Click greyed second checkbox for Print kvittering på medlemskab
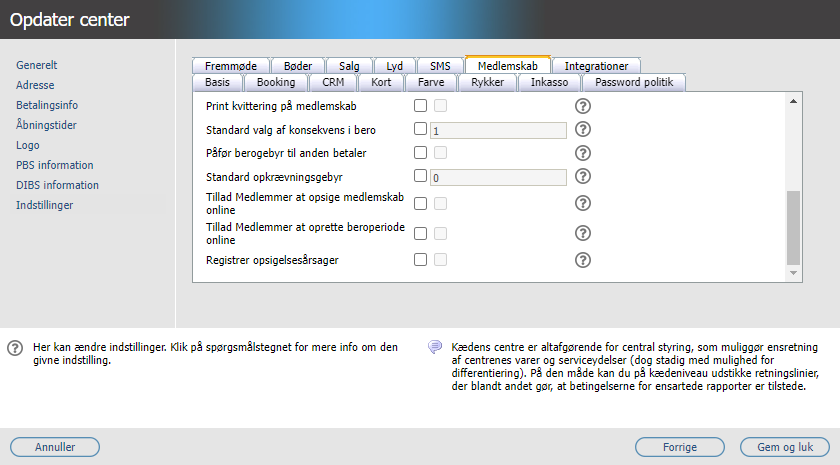 [440, 106]
